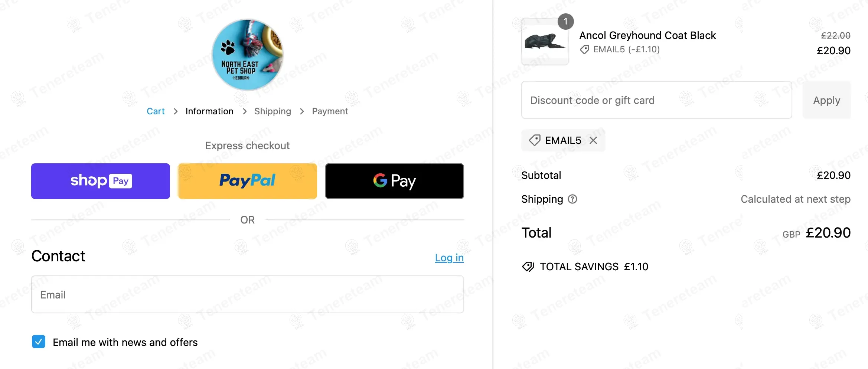Check out with Google Pay
Image resolution: width=868 pixels, height=369 pixels.
tap(394, 181)
